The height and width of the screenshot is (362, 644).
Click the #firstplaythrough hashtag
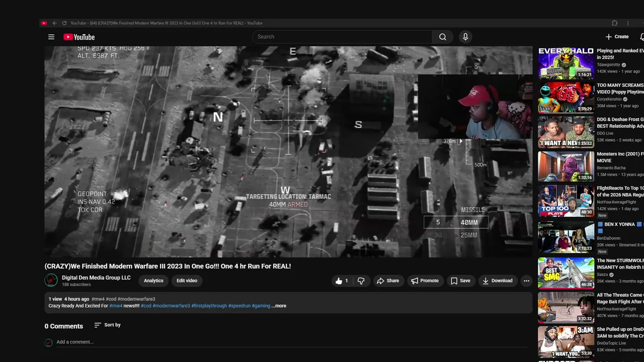[x=209, y=306]
